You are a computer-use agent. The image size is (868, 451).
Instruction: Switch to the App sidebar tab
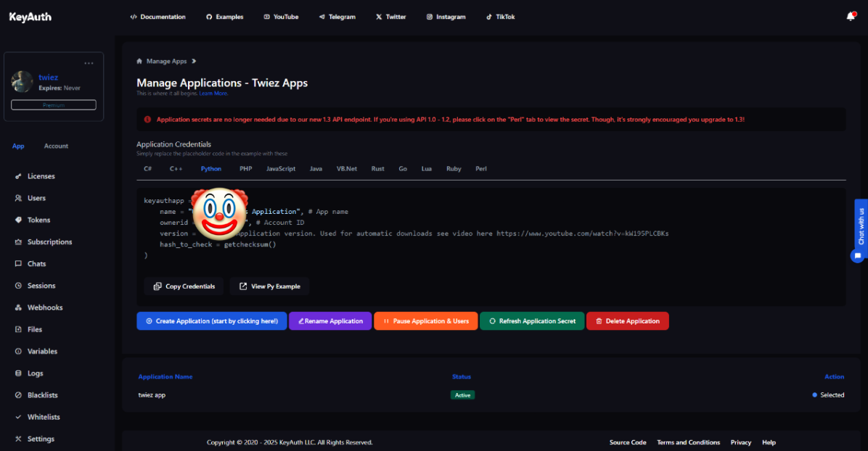[18, 146]
